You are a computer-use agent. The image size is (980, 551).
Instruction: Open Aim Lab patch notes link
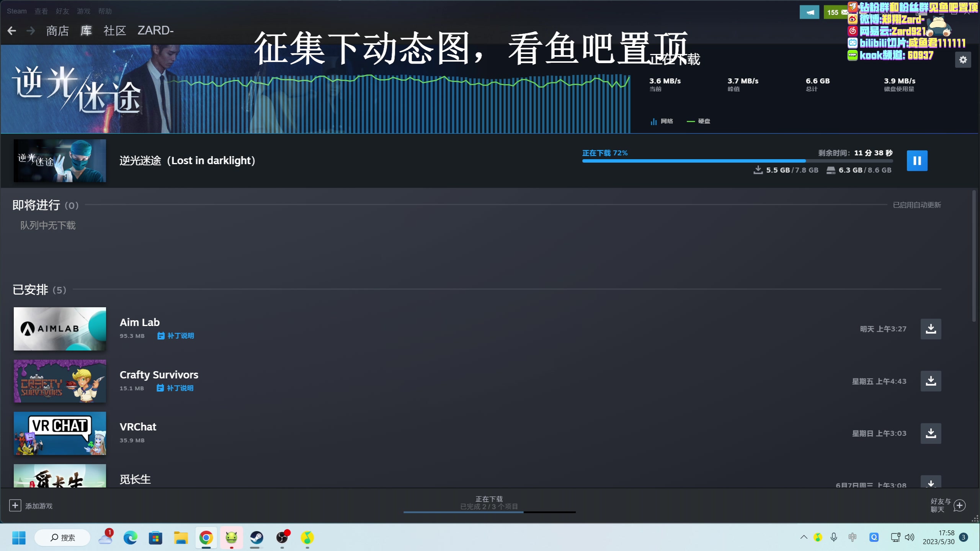pyautogui.click(x=176, y=336)
